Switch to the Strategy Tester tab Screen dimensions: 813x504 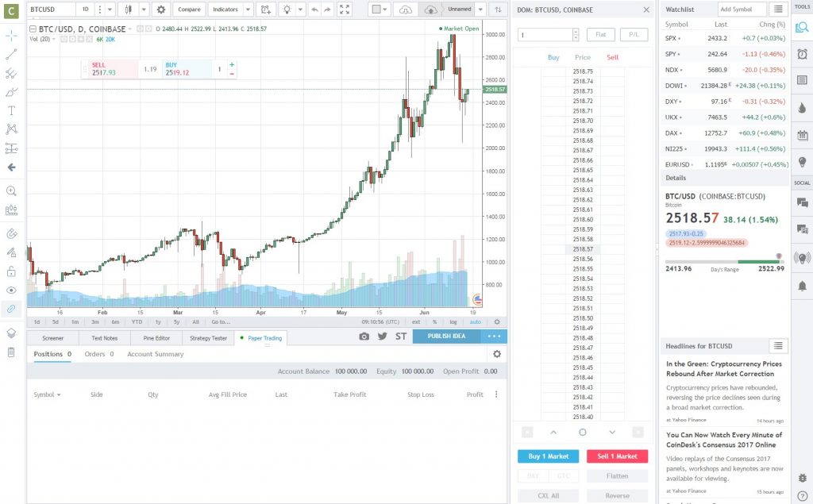[209, 338]
